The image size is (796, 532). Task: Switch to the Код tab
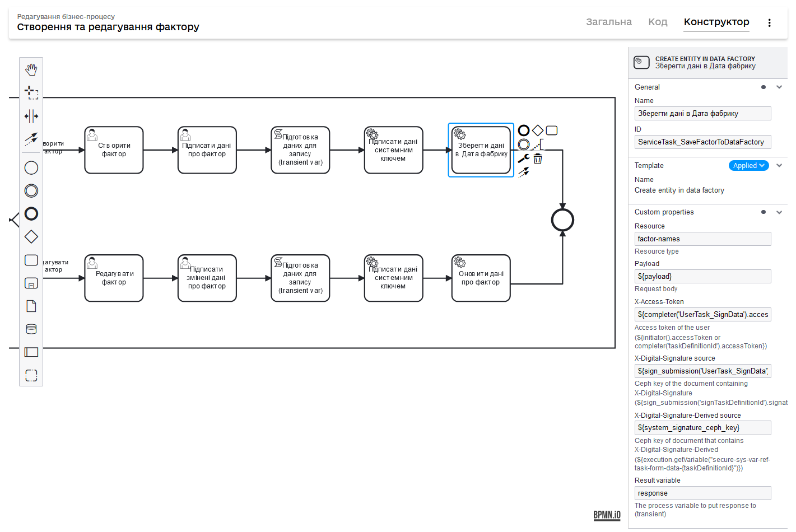coord(658,22)
